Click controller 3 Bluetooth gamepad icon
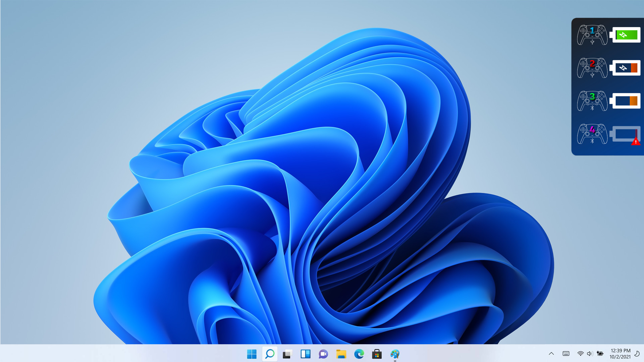Image resolution: width=644 pixels, height=362 pixels. [x=592, y=101]
